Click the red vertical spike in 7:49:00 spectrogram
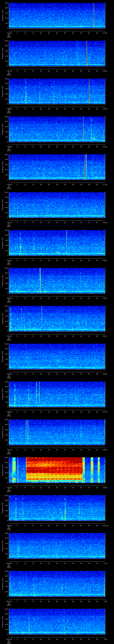The height and width of the screenshot is (644, 114). pos(83,129)
